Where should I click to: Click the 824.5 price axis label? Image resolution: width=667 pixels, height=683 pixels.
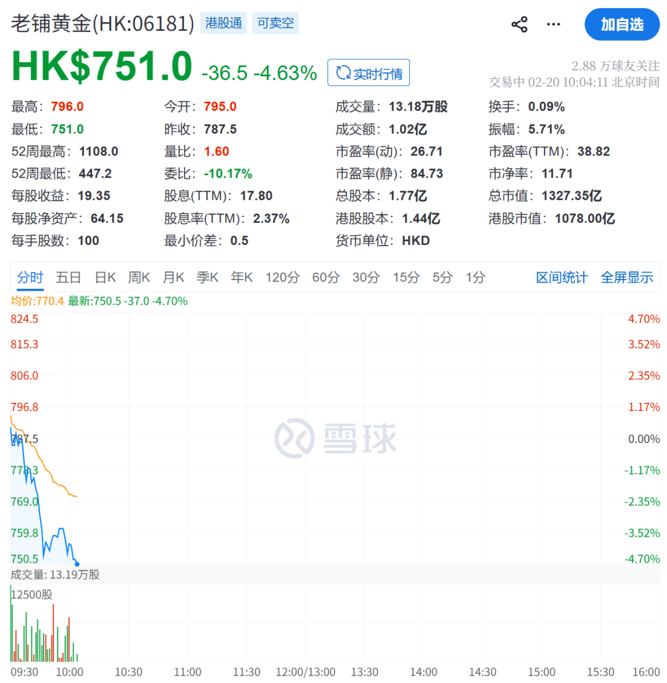pyautogui.click(x=24, y=319)
